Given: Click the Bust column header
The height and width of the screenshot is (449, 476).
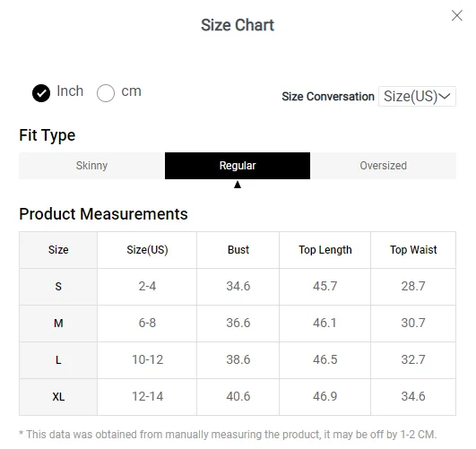Looking at the screenshot, I should coord(238,250).
